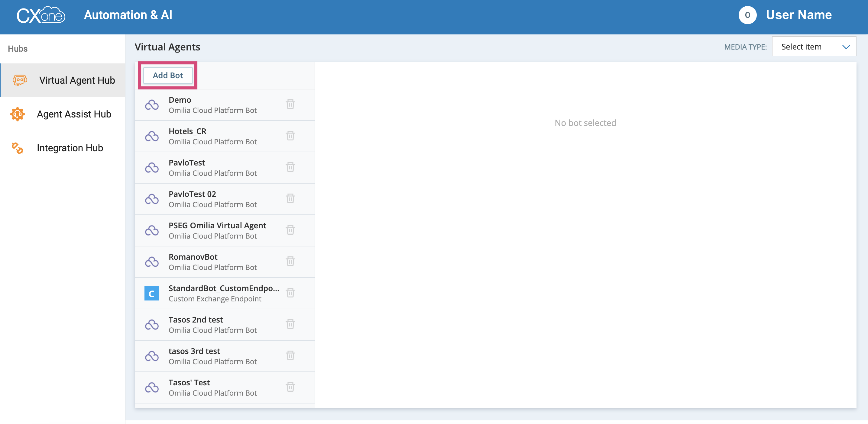This screenshot has height=424, width=868.
Task: Click the Virtual Agent Hub robot icon
Action: (x=20, y=80)
